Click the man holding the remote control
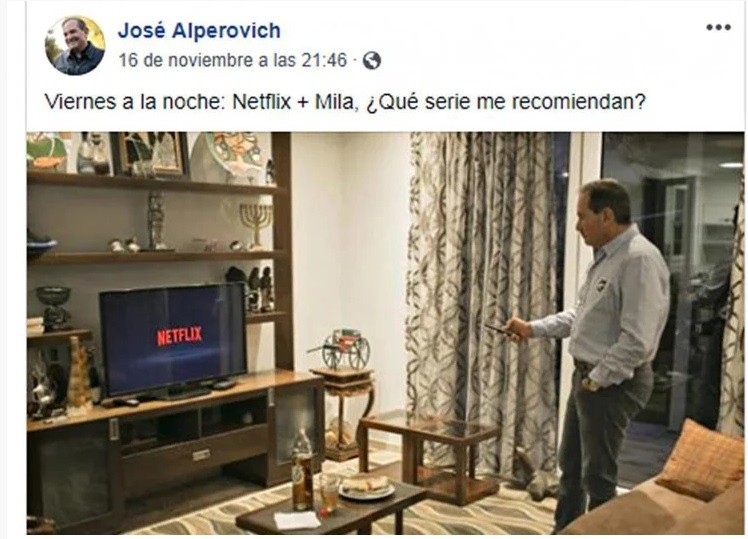Screen dimensions: 748x539 pos(600,353)
